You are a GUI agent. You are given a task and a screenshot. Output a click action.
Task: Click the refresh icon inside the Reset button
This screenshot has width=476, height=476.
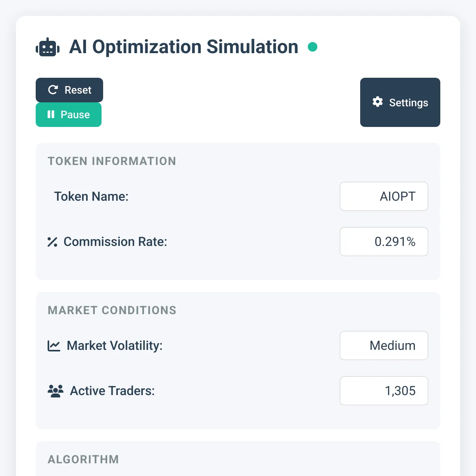pos(53,90)
